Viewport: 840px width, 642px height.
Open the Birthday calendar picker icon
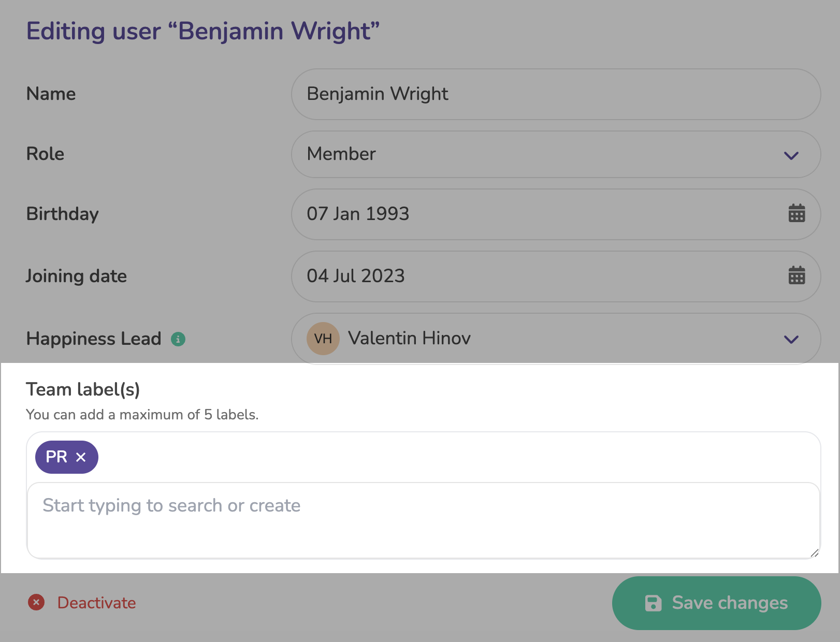pos(796,213)
